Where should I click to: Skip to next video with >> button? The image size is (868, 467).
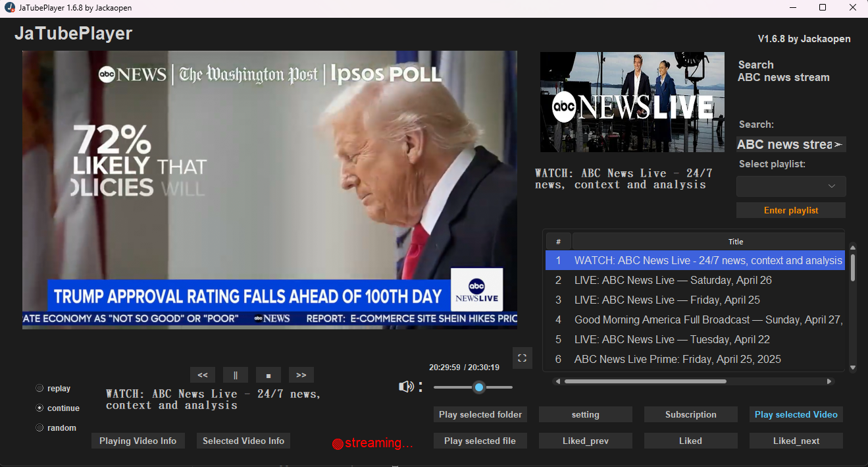(x=301, y=375)
